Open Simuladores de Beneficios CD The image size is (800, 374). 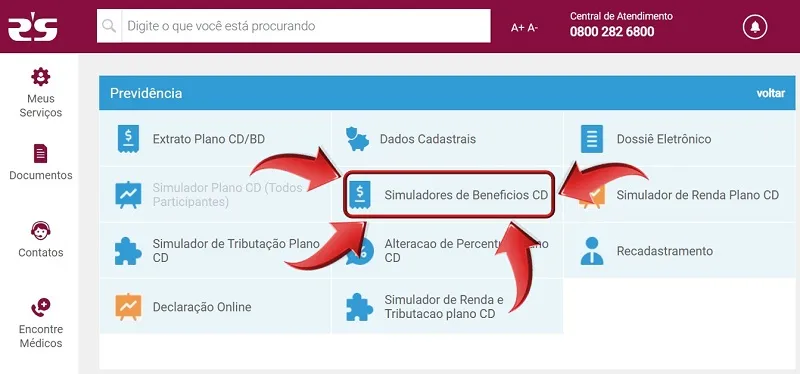point(449,195)
